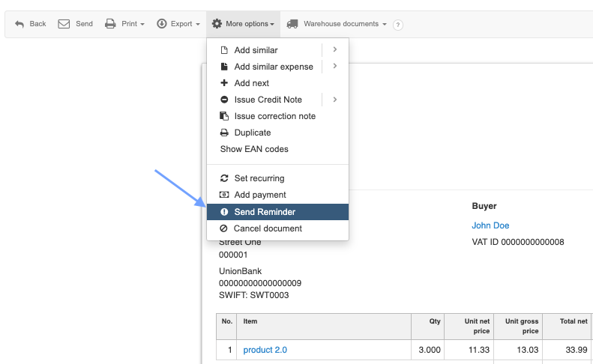Click the More options gear icon
This screenshot has height=364, width=593.
(x=217, y=24)
